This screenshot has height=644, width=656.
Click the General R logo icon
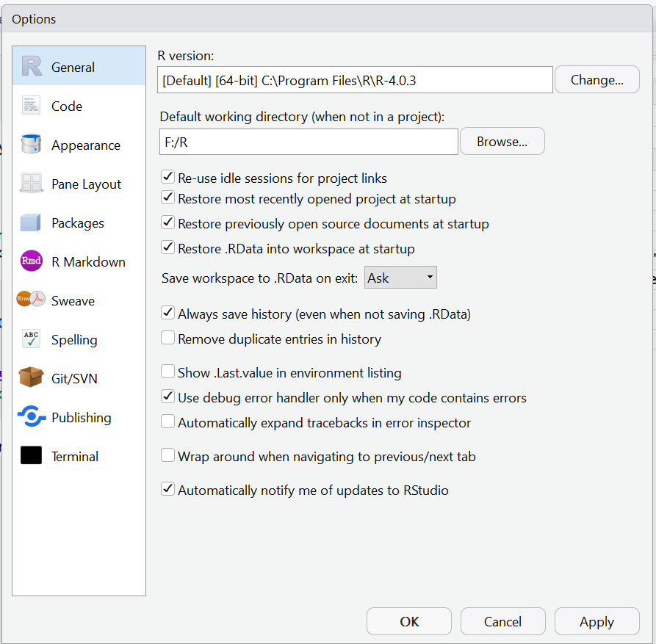32,66
